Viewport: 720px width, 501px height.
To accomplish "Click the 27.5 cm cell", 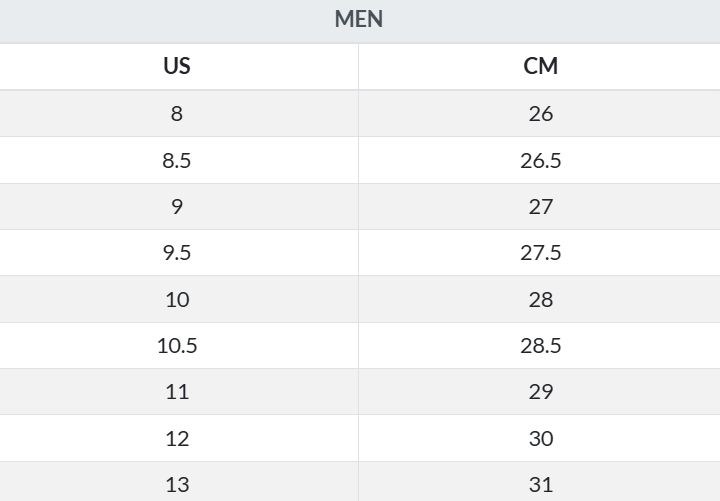I will coord(540,253).
